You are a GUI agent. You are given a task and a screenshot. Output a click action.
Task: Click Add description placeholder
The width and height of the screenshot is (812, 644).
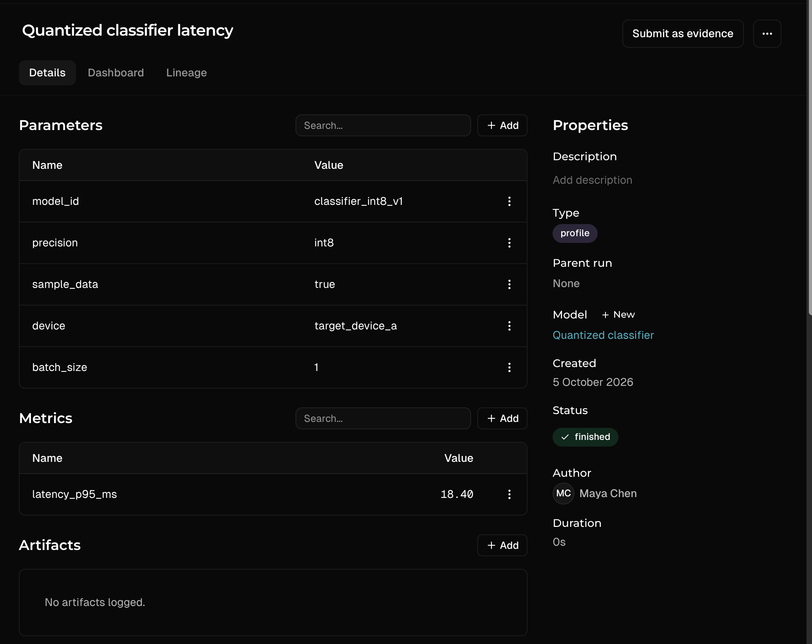pos(592,180)
